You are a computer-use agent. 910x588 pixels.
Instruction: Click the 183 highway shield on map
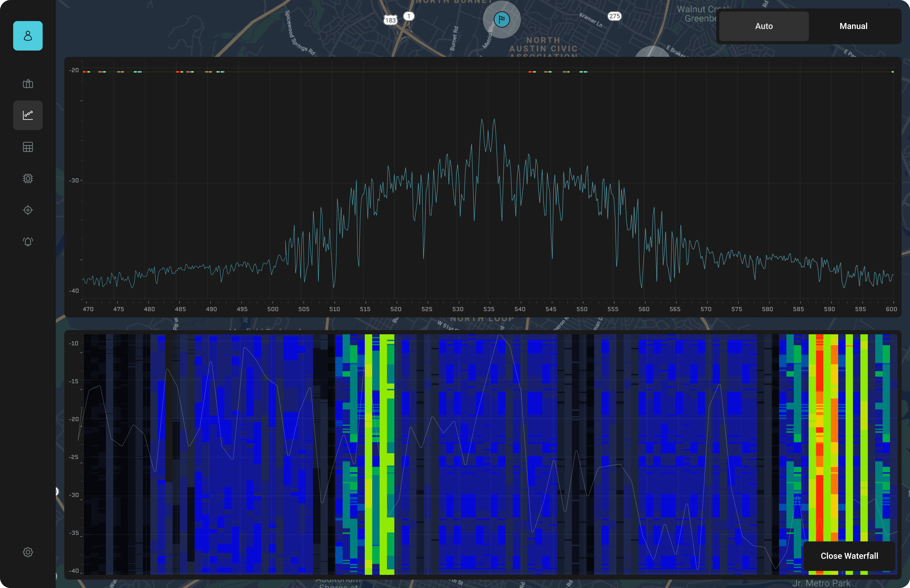pyautogui.click(x=390, y=20)
